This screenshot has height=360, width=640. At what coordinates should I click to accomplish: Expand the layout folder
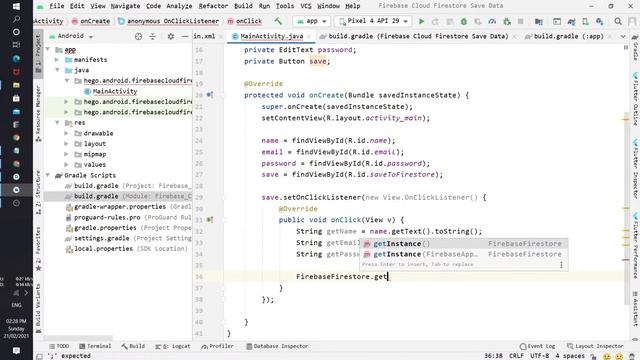click(x=67, y=144)
